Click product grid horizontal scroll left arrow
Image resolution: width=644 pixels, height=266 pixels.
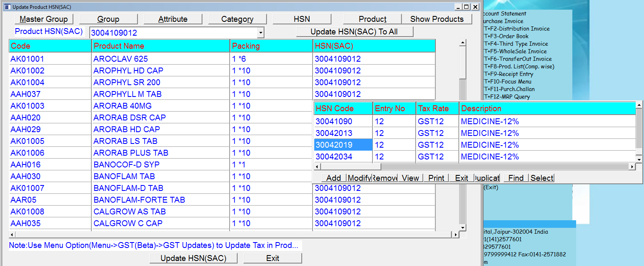point(12,235)
